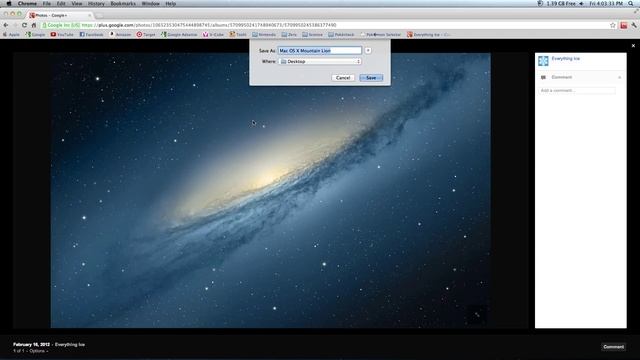Open the Target bookmark
This screenshot has height=360, width=640.
pos(146,35)
